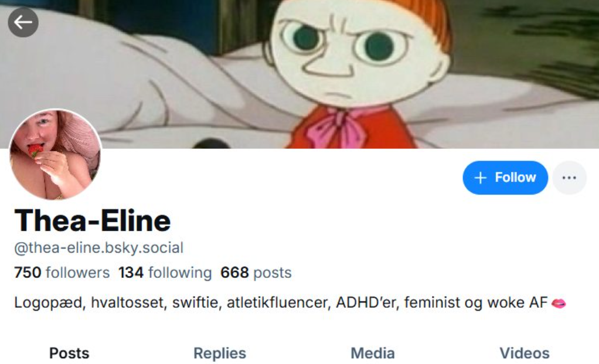
Task: Click the 668 posts count
Action: coord(256,273)
